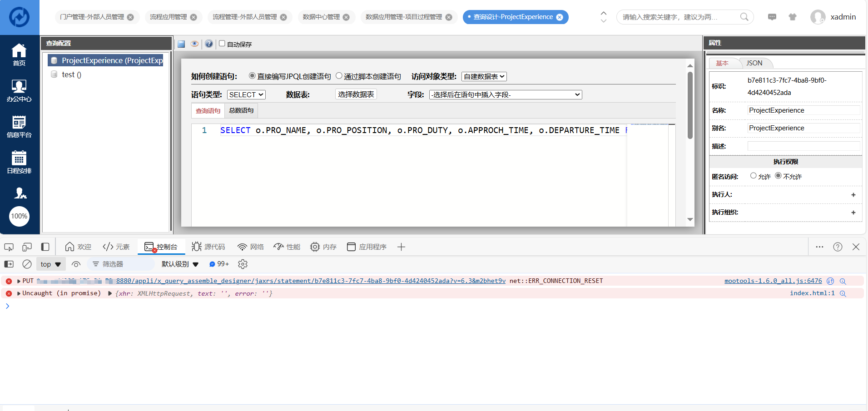Toggle the DevTools device emulation icon
The image size is (868, 411).
[27, 247]
